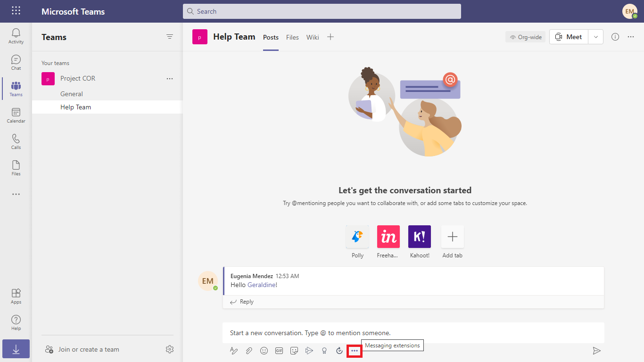Open the Calendar app
The image size is (644, 362).
pos(16,115)
